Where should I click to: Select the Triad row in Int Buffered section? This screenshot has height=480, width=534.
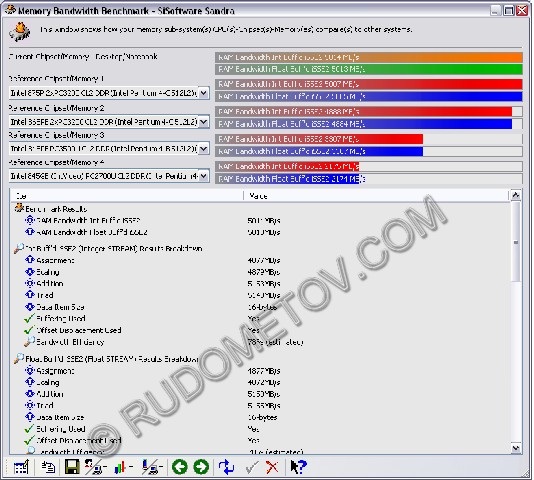point(45,295)
